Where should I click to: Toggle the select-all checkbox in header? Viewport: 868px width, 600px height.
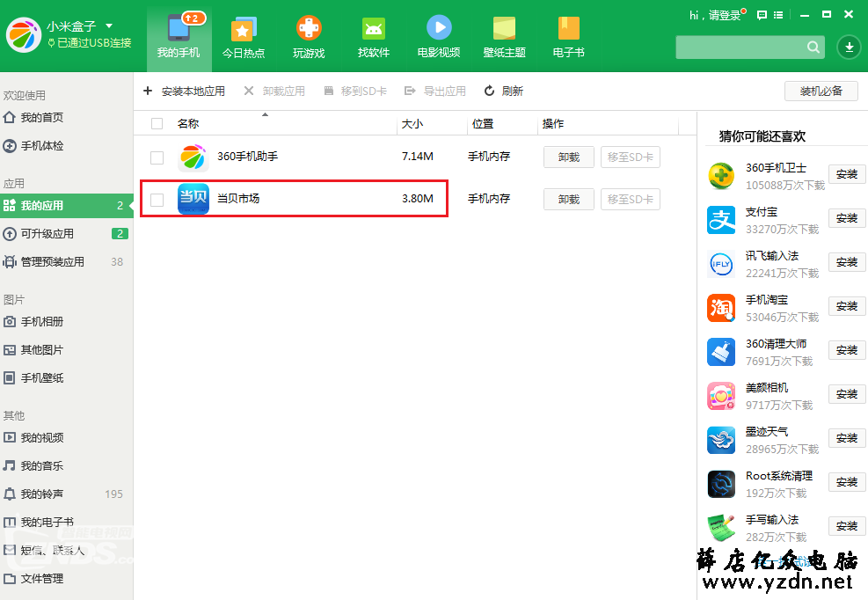click(x=157, y=123)
